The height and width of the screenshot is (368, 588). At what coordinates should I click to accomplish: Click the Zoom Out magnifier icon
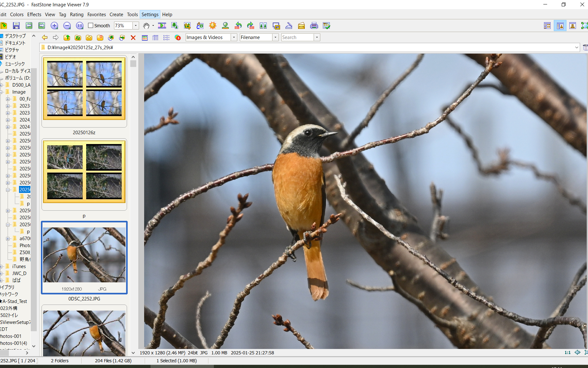(67, 26)
